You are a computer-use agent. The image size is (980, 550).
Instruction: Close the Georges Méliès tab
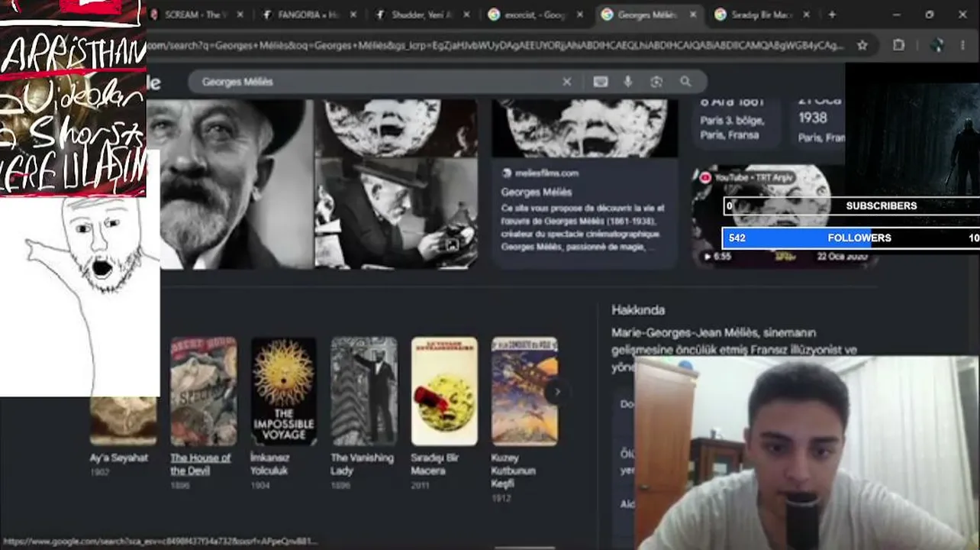tap(693, 15)
